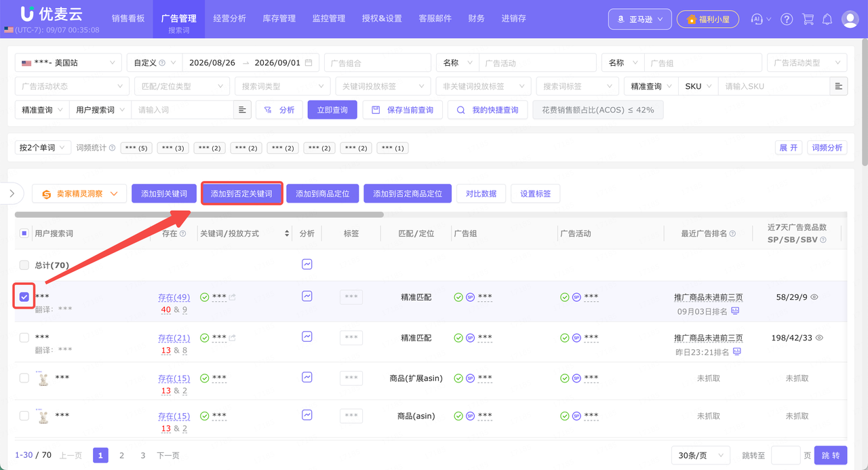Click the eye icon beside 58/29/9
Image resolution: width=868 pixels, height=470 pixels.
(x=814, y=297)
